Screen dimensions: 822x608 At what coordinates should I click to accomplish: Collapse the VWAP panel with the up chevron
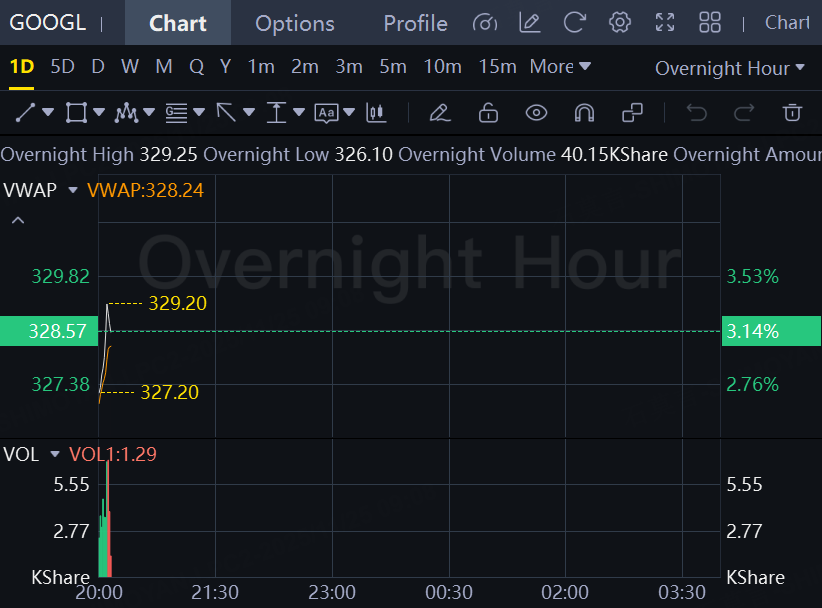click(x=17, y=220)
